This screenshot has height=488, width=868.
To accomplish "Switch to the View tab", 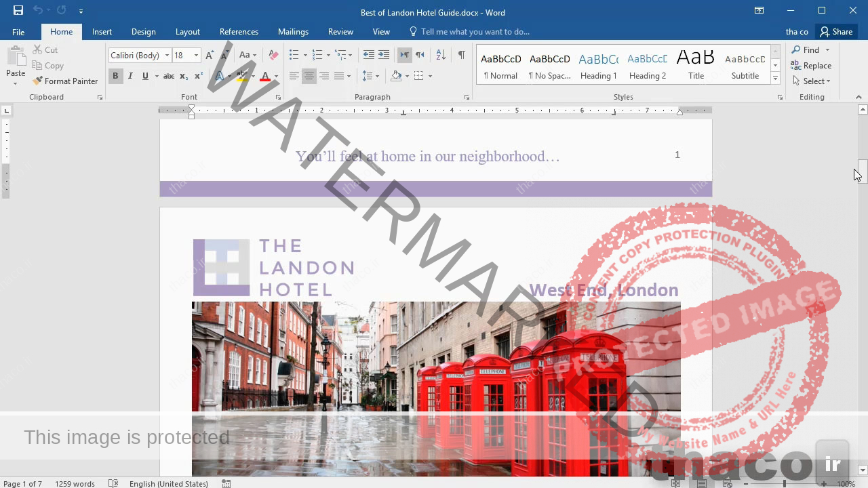I will pyautogui.click(x=381, y=32).
